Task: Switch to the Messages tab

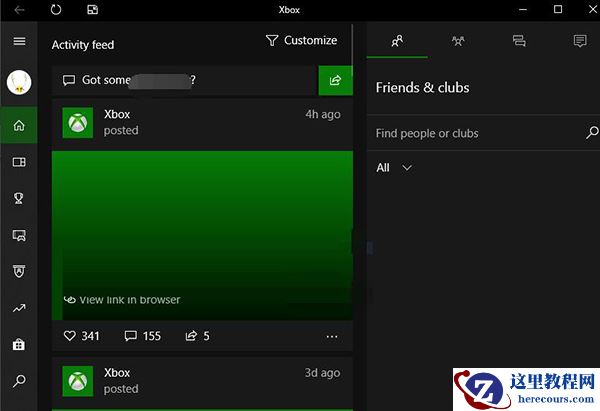Action: pos(519,41)
